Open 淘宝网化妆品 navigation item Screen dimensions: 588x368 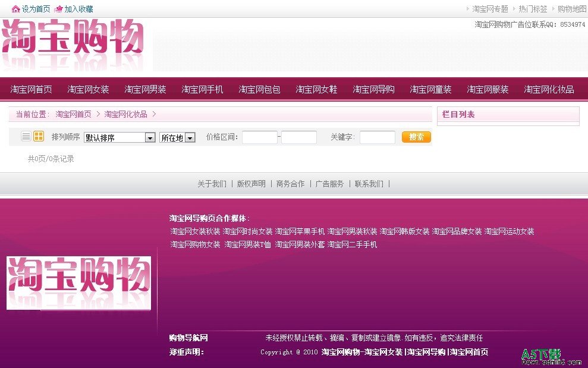click(549, 89)
